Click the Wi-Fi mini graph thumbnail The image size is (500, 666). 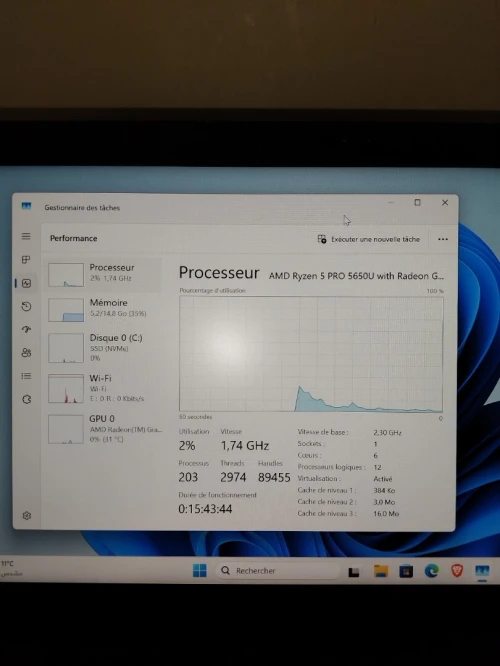point(66,388)
